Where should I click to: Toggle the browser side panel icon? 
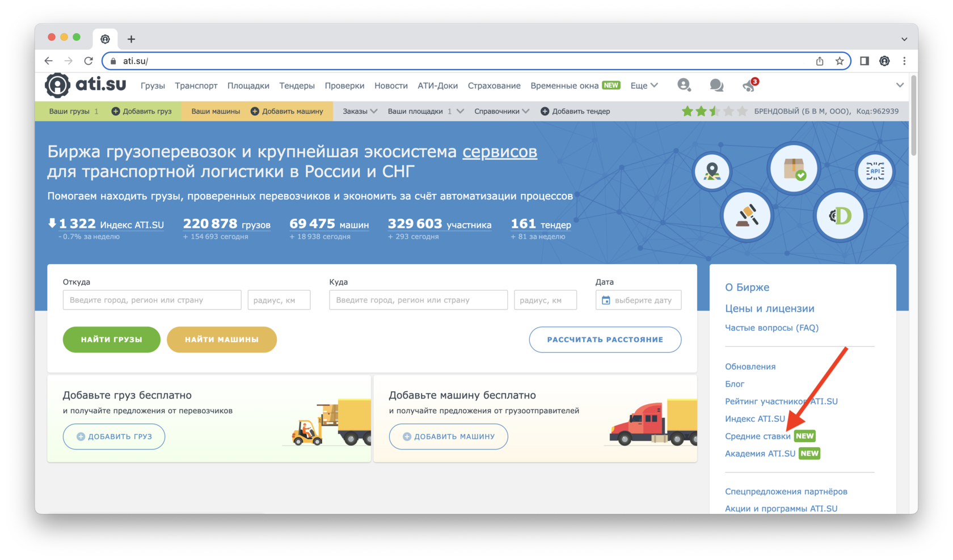point(865,61)
